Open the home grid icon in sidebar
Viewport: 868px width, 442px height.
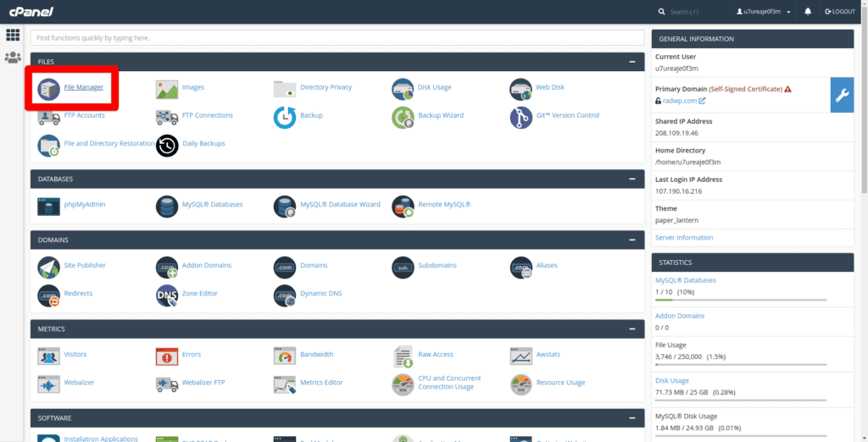13,35
